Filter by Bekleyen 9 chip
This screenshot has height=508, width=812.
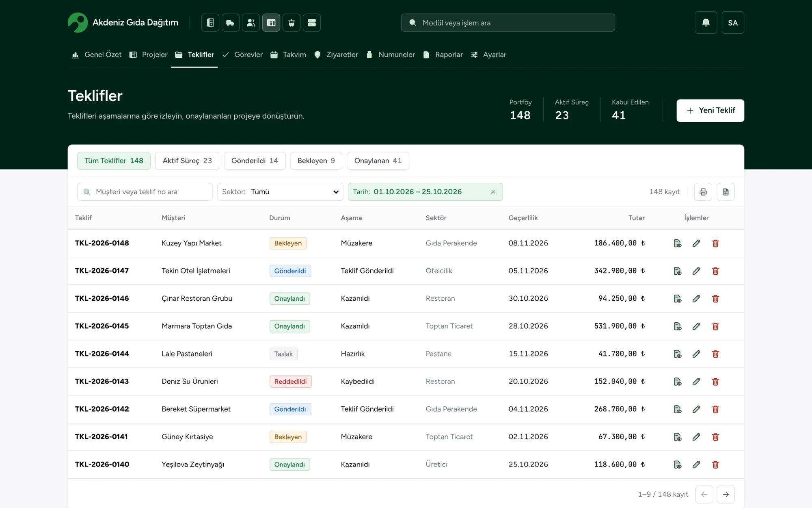(316, 161)
